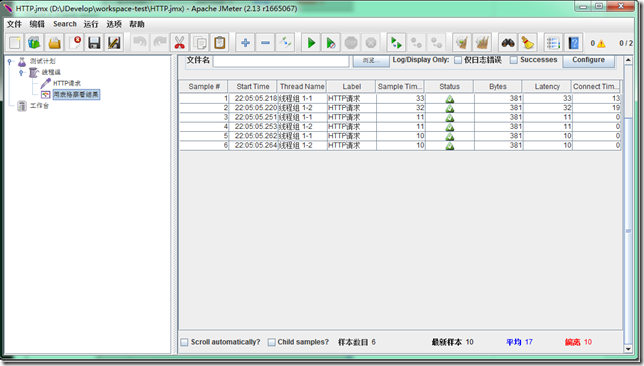Click the 浏览 browse button

point(371,61)
